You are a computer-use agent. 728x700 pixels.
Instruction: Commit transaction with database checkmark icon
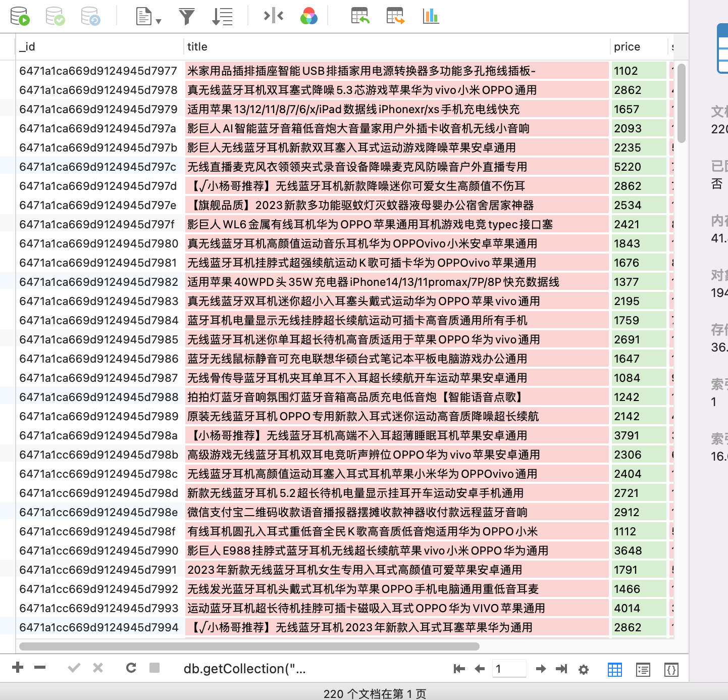point(56,16)
